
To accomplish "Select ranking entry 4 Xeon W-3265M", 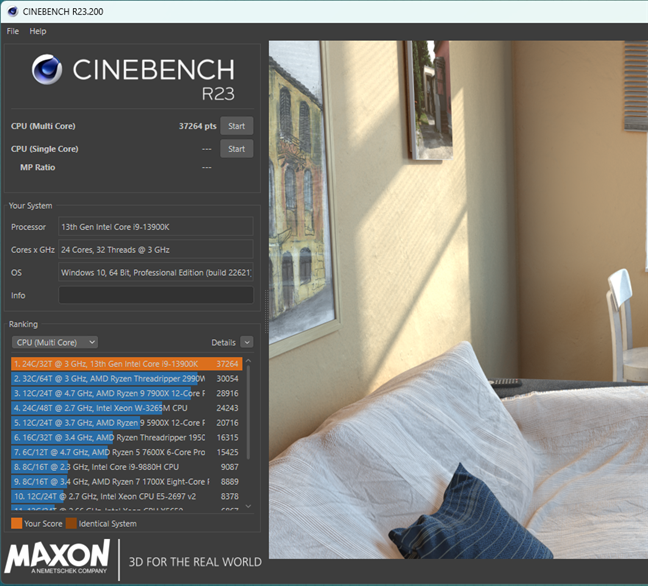I will [126, 408].
